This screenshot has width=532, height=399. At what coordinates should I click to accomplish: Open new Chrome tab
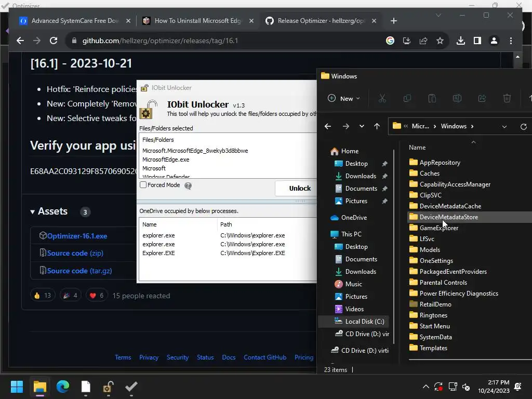coord(394,21)
